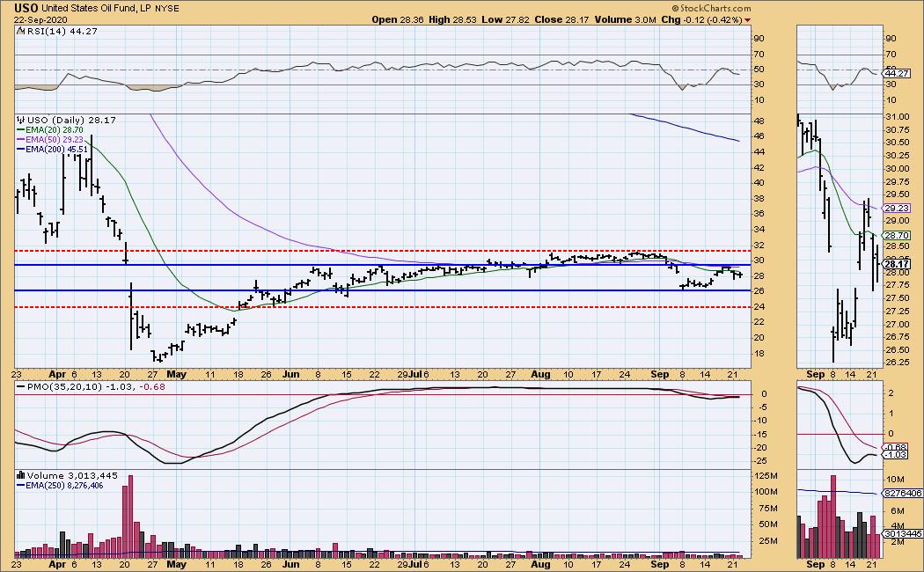Click the High 28.53 value
This screenshot has width=924, height=572.
pyautogui.click(x=452, y=19)
